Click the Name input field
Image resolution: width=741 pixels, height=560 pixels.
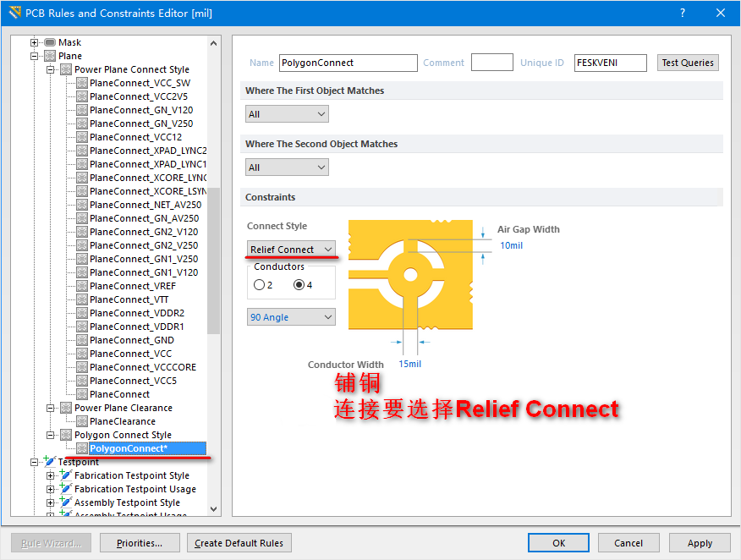pyautogui.click(x=348, y=63)
